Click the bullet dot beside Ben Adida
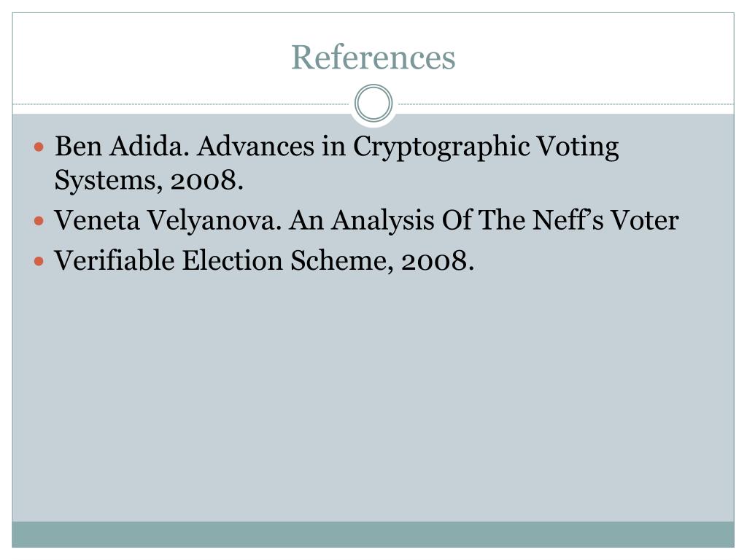 [x=39, y=147]
